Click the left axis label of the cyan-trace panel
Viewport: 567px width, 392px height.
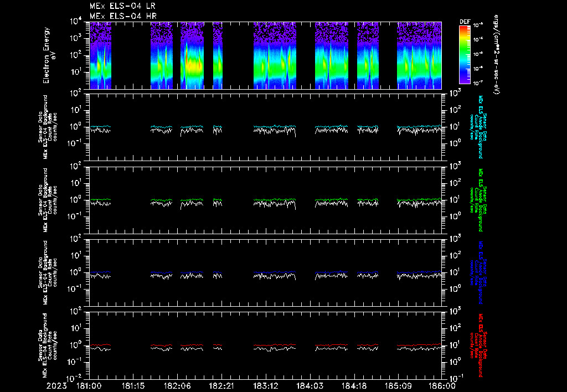point(48,127)
